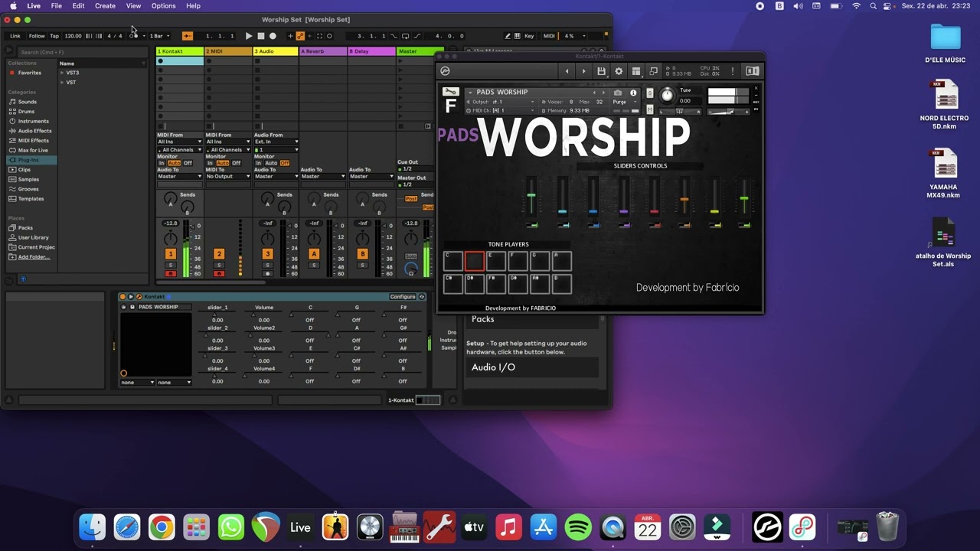Toggle the MIDI map mode button
The width and height of the screenshot is (980, 551).
[549, 36]
